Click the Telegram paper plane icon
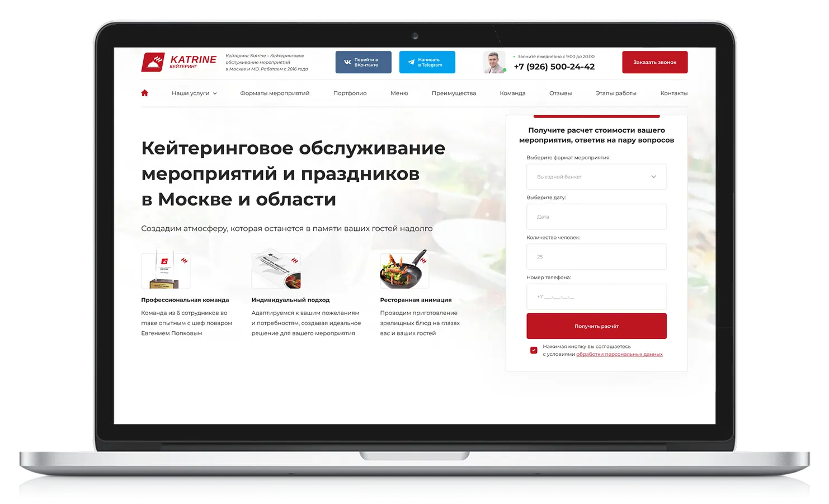Screen dimensions: 829x504 pyautogui.click(x=411, y=62)
